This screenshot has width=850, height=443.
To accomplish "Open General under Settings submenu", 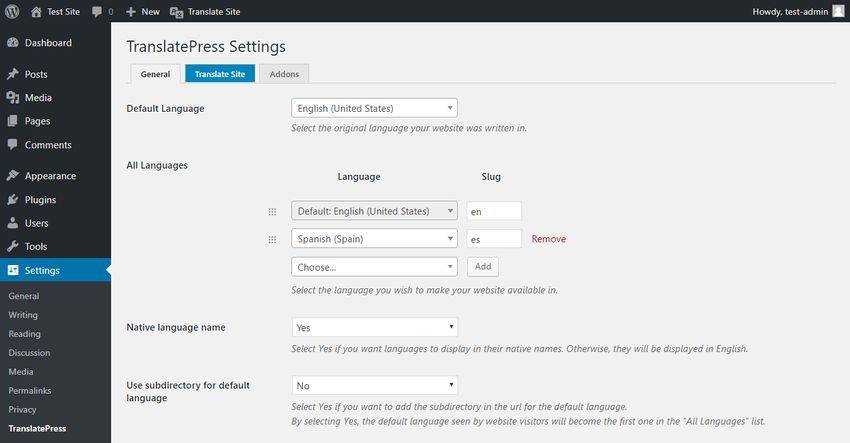I will (24, 296).
